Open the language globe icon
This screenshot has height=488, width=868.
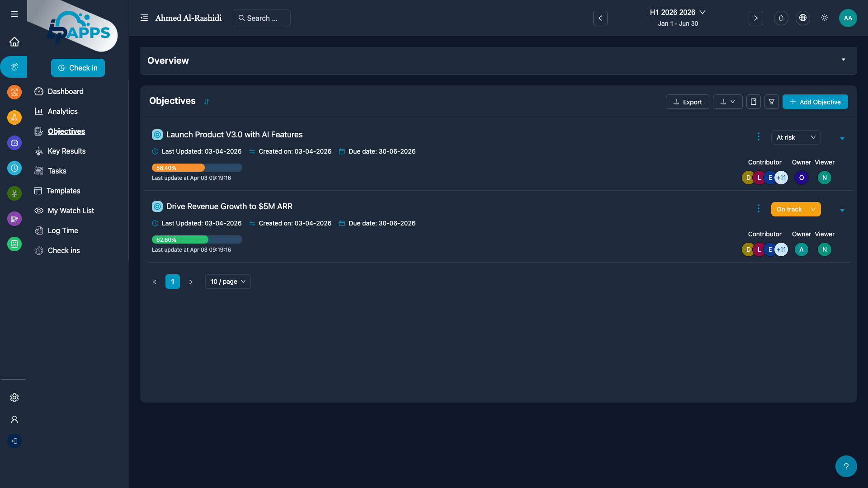coord(802,18)
